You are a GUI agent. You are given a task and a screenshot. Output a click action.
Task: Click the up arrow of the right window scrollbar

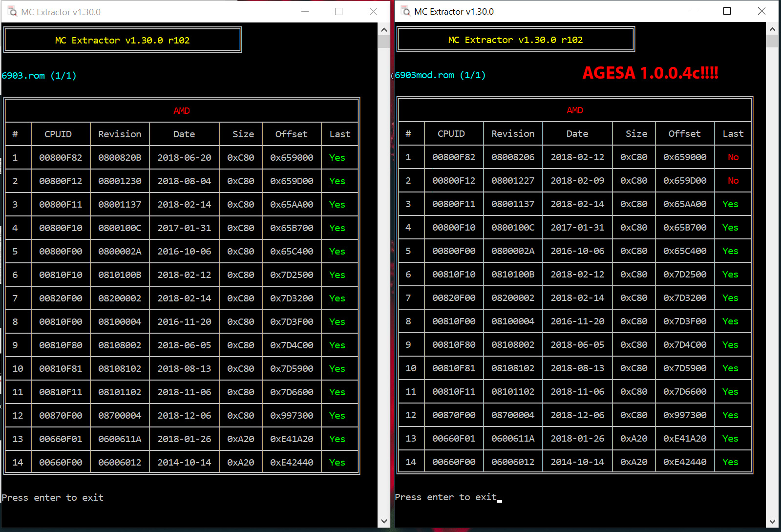pos(772,29)
